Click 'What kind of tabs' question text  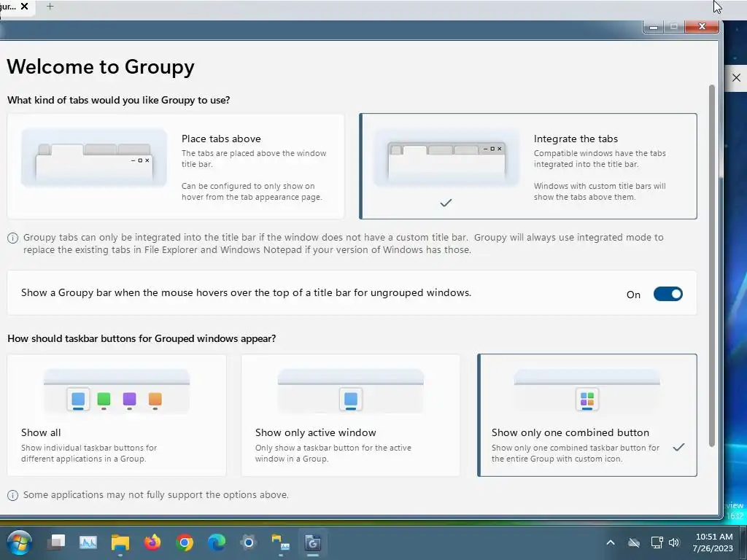tap(119, 100)
